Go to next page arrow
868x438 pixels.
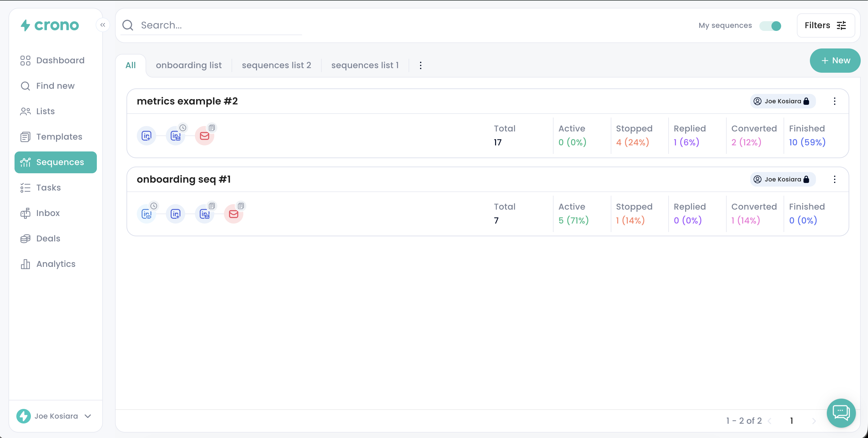(814, 421)
